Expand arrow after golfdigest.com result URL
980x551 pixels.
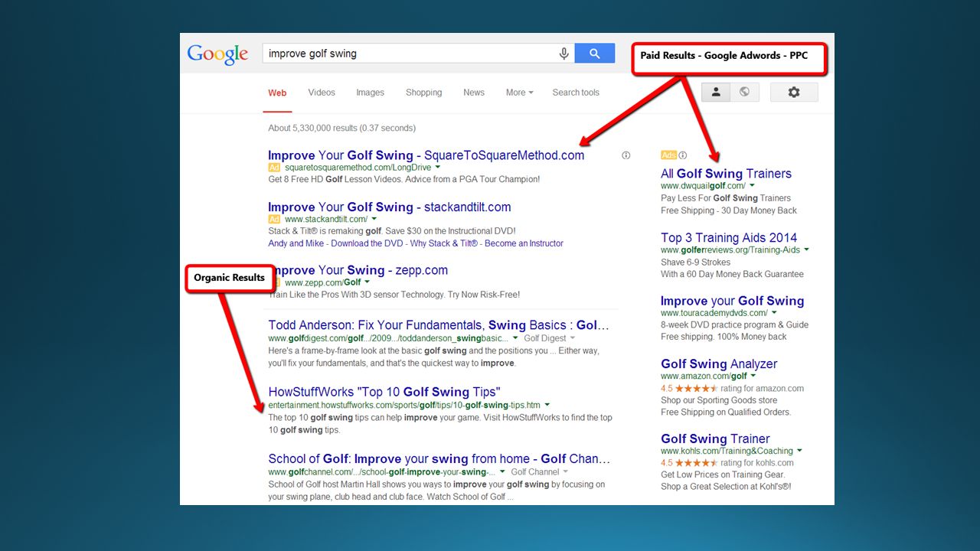[515, 337]
